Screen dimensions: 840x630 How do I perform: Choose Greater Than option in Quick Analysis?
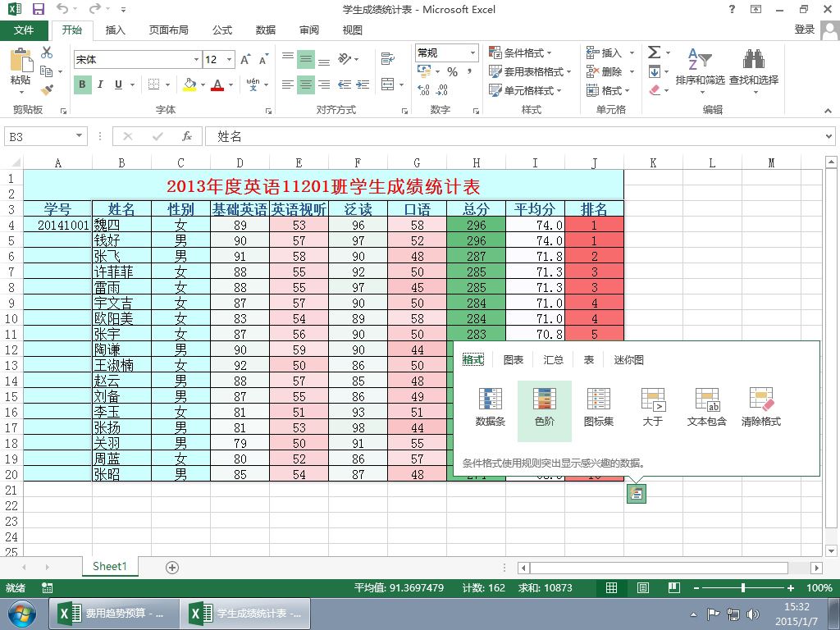click(652, 408)
